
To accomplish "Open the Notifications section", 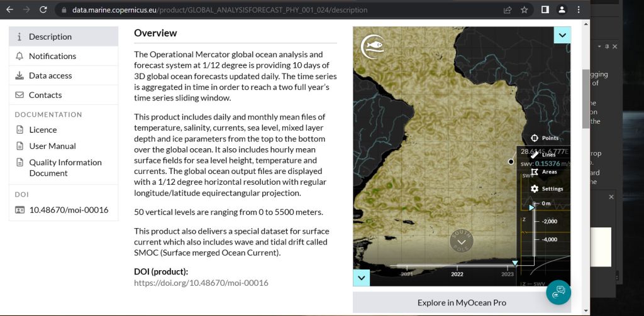I will point(52,56).
